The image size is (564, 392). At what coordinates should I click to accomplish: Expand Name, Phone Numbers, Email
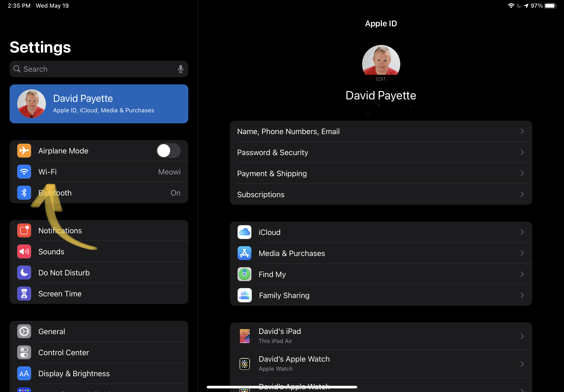pyautogui.click(x=380, y=131)
